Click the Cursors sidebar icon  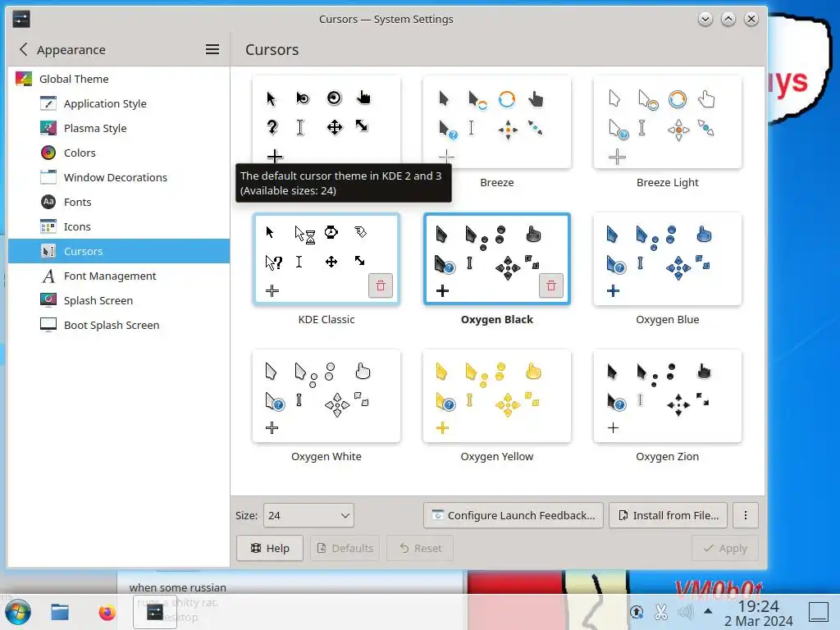(48, 251)
